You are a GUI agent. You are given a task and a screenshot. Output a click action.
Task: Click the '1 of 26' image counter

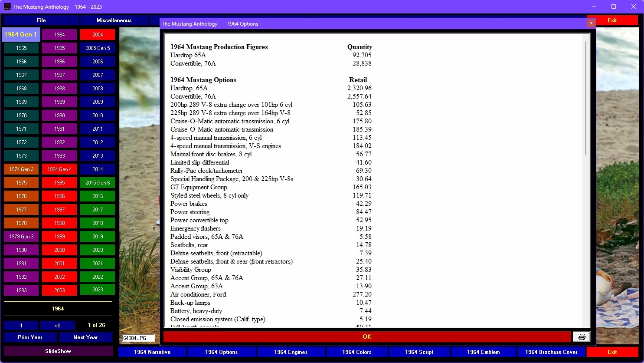96,325
